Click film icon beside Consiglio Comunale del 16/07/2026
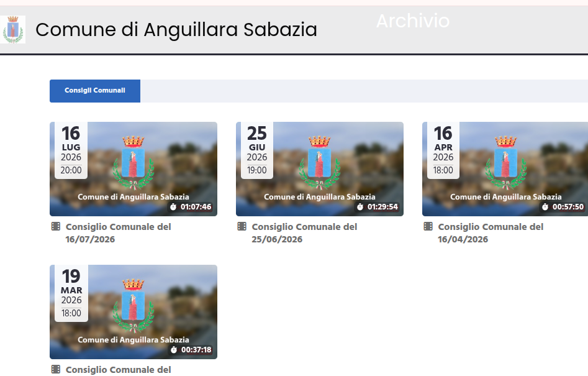This screenshot has width=588, height=376. pyautogui.click(x=55, y=226)
